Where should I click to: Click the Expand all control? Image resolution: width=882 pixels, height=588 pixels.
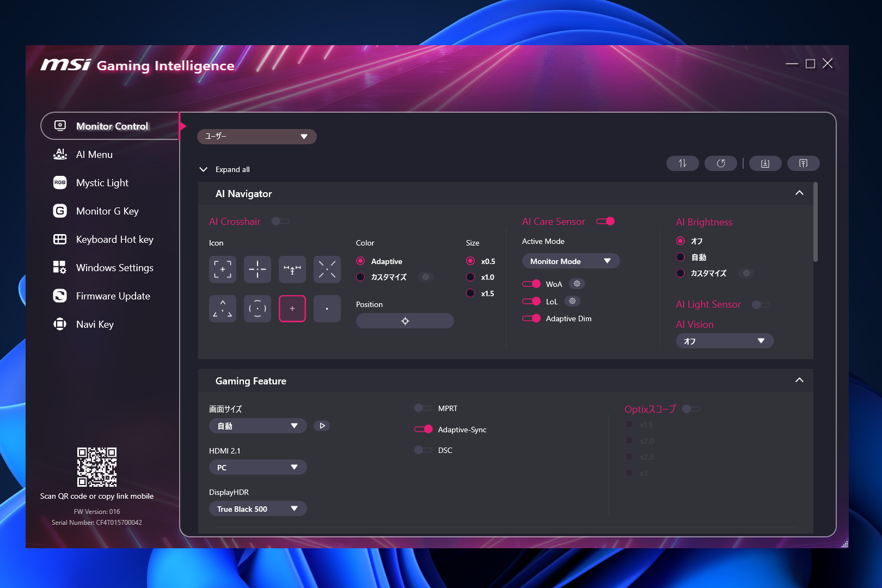pos(224,169)
